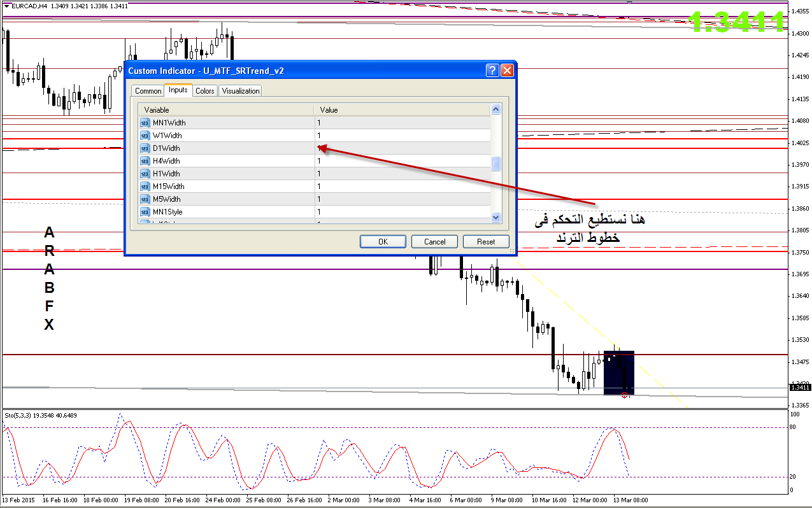Click the '13 Mar 08:00' time axis label
The image size is (812, 508).
click(x=630, y=500)
